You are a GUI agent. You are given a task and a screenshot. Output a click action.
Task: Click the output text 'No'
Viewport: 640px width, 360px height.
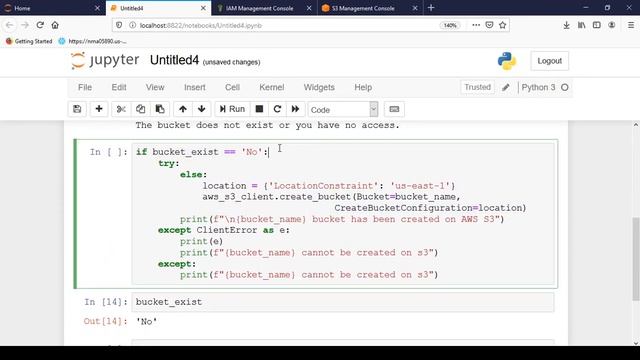(x=146, y=322)
